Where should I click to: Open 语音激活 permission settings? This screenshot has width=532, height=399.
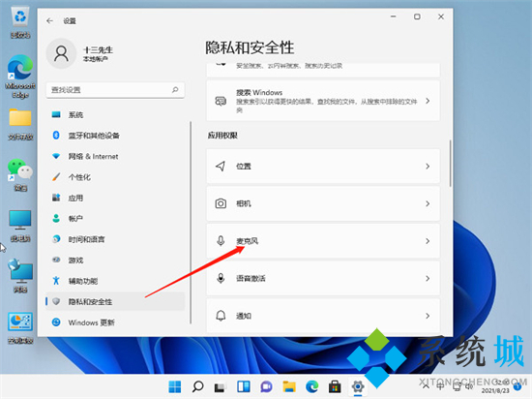[x=323, y=278]
